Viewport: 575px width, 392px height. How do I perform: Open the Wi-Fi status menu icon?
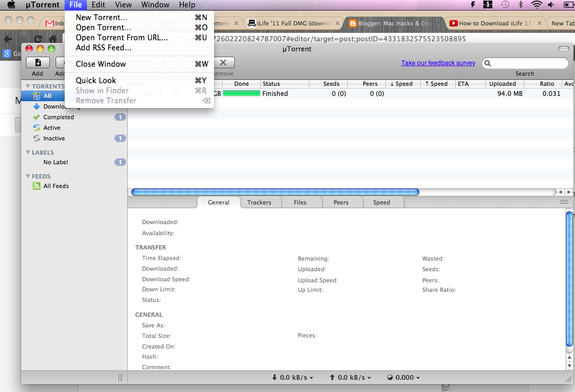pyautogui.click(x=536, y=5)
